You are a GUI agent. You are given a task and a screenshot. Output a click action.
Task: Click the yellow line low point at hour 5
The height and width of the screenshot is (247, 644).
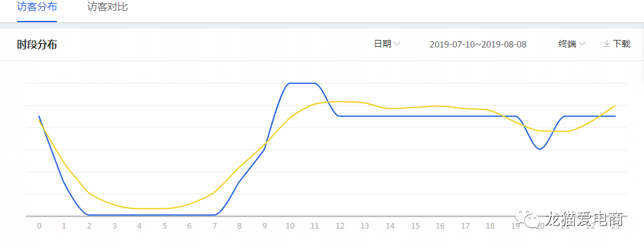[164, 208]
